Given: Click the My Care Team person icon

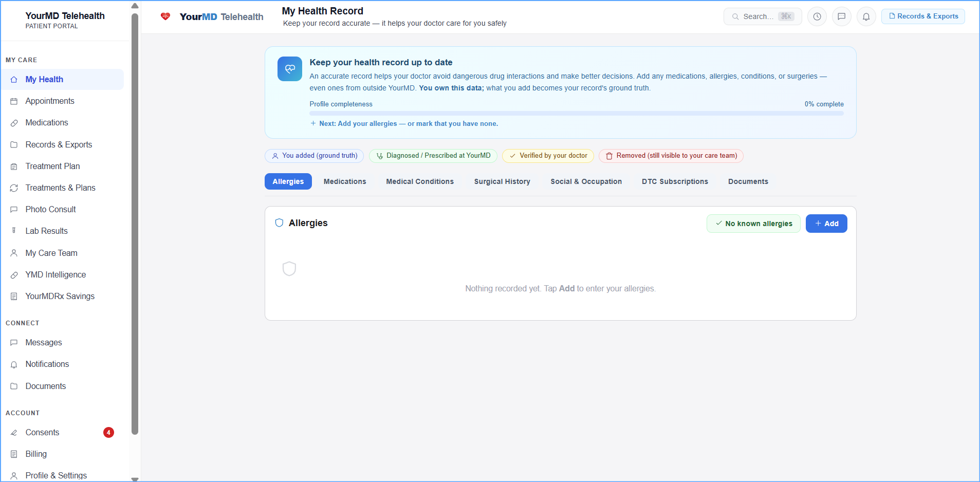Looking at the screenshot, I should click(x=14, y=253).
